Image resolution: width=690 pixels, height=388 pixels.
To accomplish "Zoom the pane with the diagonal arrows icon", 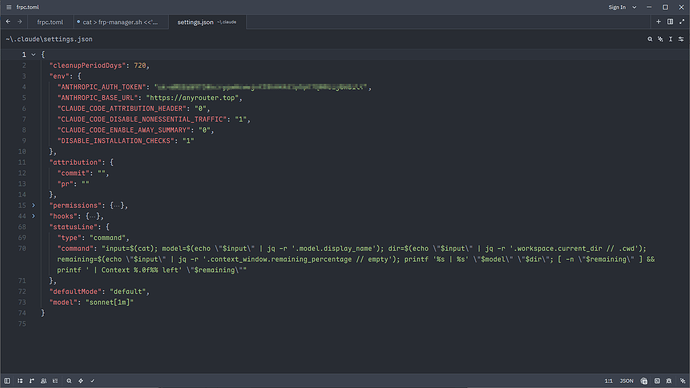I will 682,22.
